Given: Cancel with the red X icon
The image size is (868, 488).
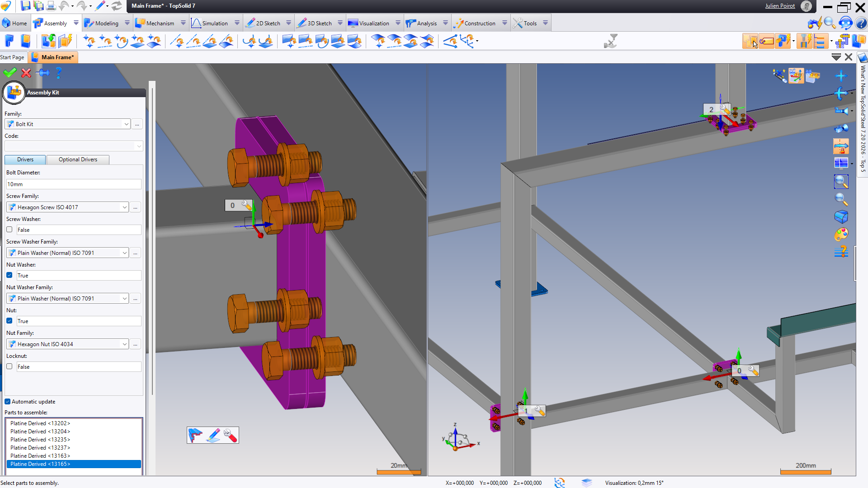Looking at the screenshot, I should pos(26,73).
